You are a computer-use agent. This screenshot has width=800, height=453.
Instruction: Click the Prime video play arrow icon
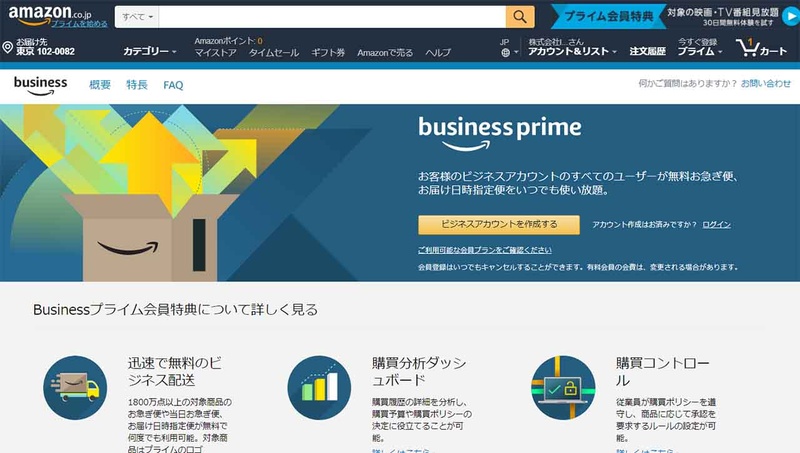tap(791, 16)
